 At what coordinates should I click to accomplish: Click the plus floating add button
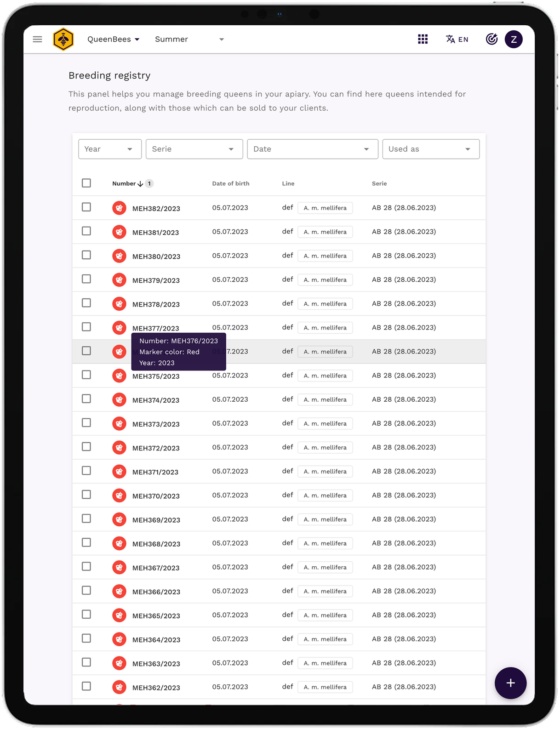[x=510, y=683]
